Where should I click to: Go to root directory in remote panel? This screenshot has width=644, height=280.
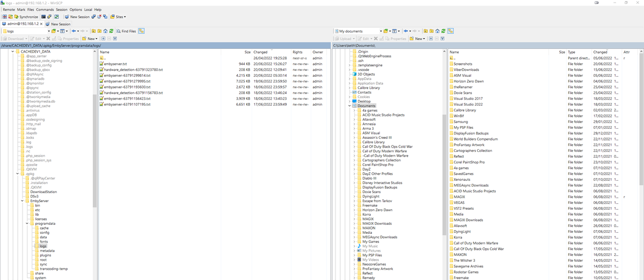point(99,31)
